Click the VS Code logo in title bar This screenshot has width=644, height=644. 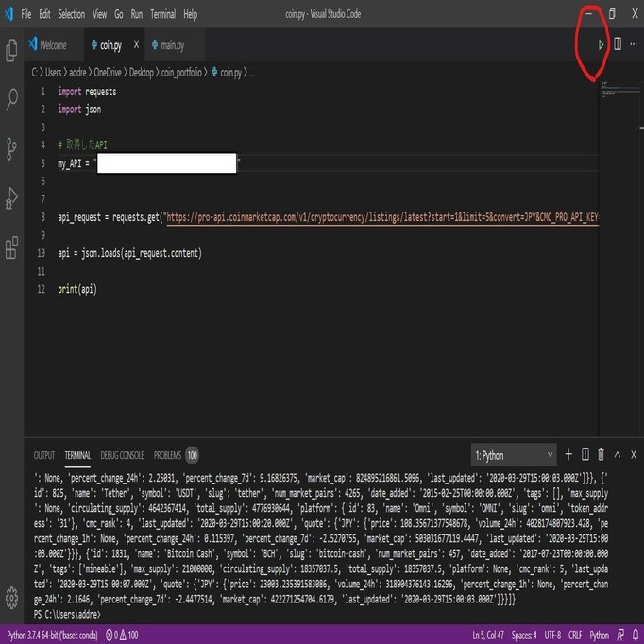pos(8,14)
